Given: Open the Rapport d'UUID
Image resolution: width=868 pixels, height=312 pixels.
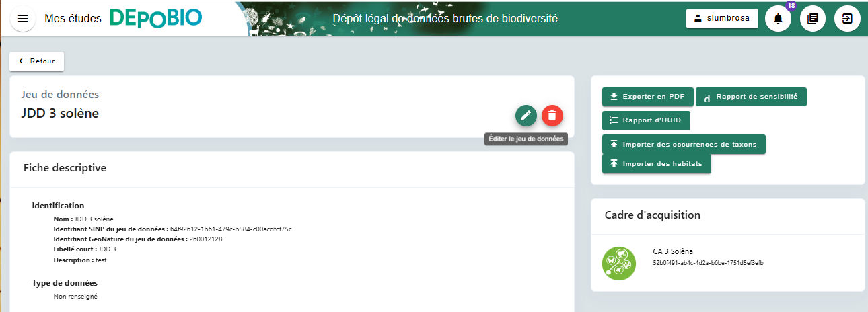Looking at the screenshot, I should (x=646, y=120).
